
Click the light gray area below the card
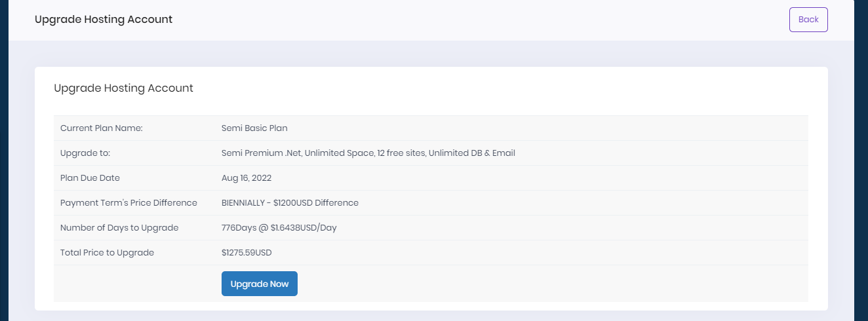point(433,316)
